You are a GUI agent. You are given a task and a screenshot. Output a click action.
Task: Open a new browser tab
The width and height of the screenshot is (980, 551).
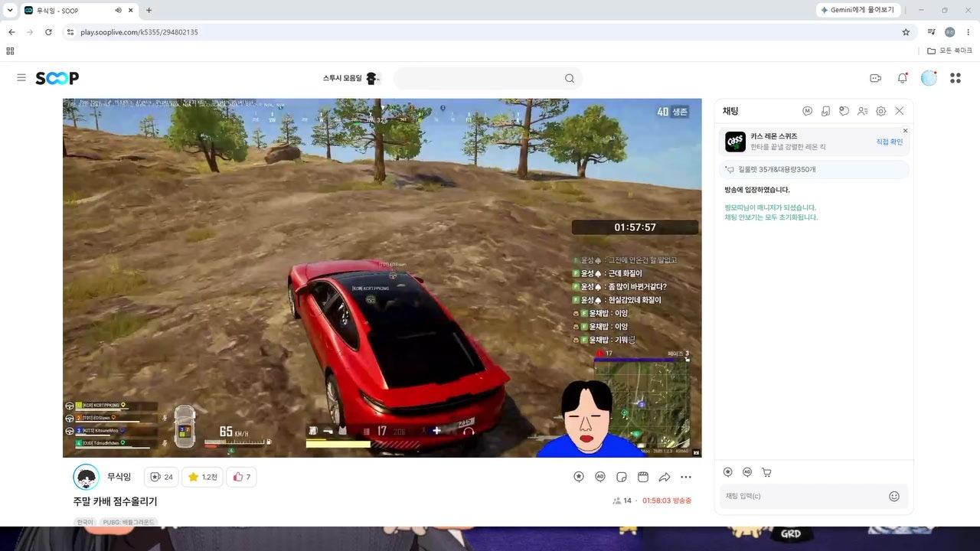pos(149,10)
